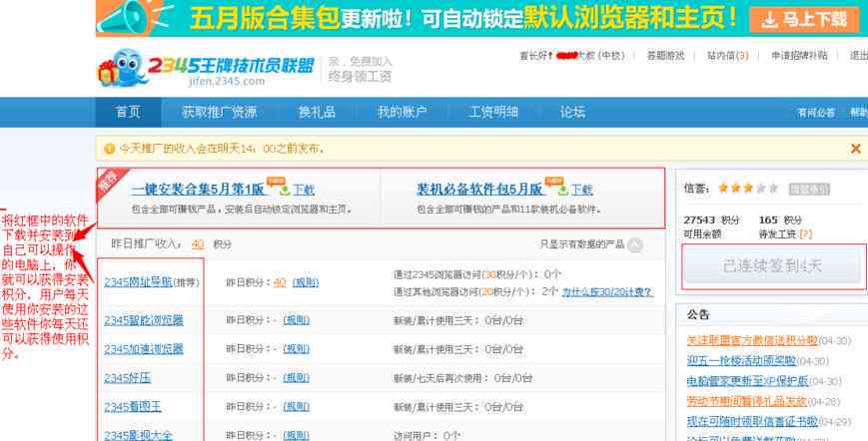Image resolution: width=868 pixels, height=441 pixels.
Task: Click the 40 value after 昨日推广收入
Action: tap(198, 243)
